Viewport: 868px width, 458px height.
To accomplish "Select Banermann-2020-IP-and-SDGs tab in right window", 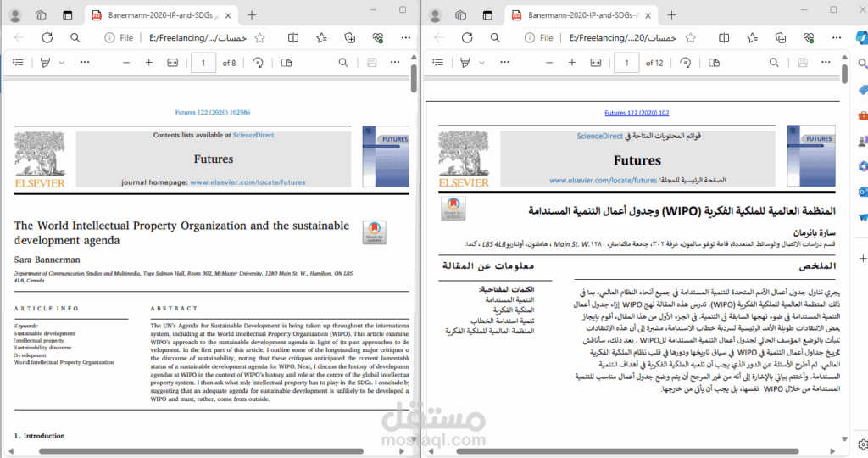I will tap(581, 15).
